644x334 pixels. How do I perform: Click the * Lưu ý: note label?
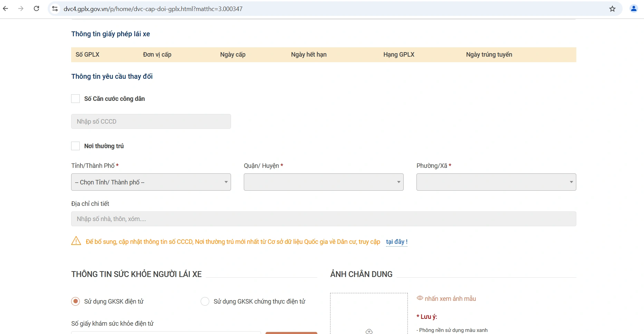(x=427, y=317)
